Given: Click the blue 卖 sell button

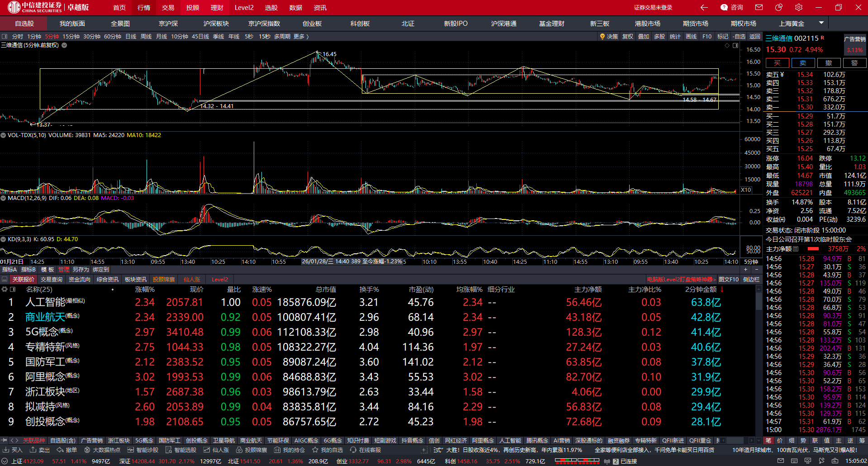Looking at the screenshot, I should point(803,63).
